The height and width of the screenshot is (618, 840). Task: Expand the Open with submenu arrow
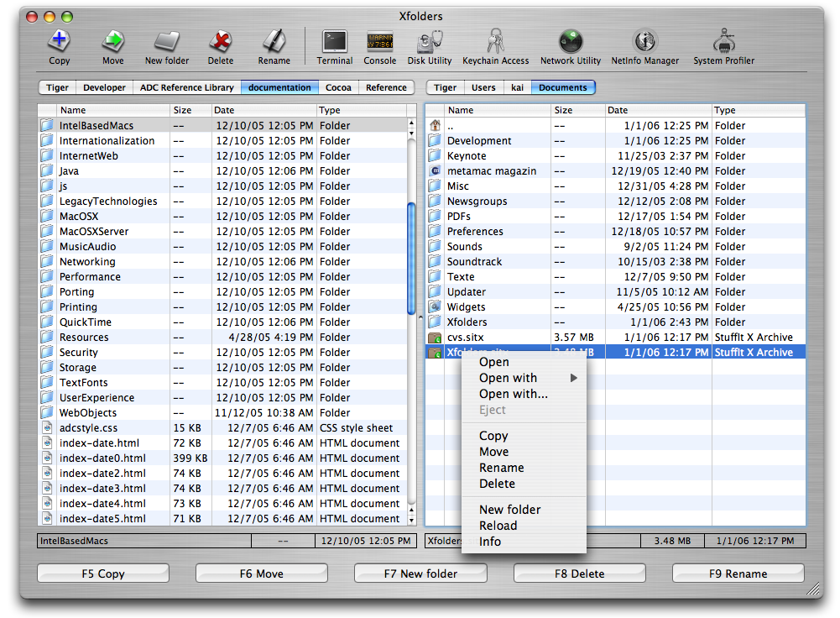(574, 378)
